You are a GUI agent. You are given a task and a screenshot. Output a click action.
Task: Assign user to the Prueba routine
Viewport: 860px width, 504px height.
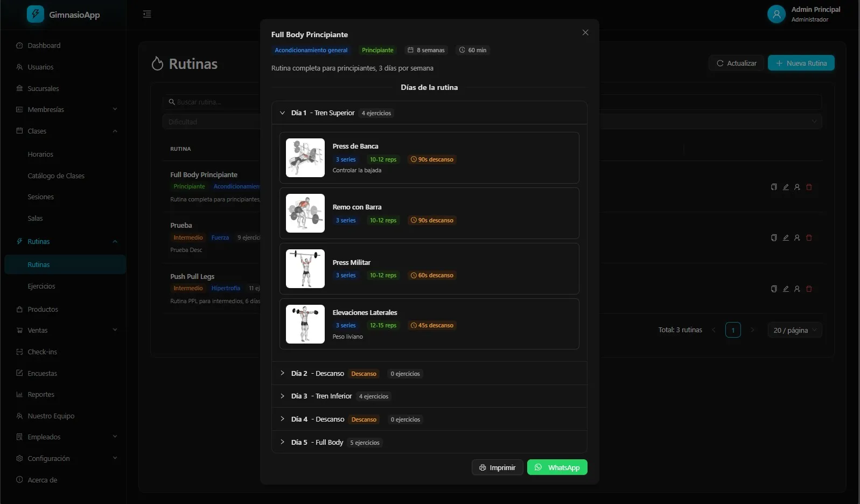pos(797,238)
